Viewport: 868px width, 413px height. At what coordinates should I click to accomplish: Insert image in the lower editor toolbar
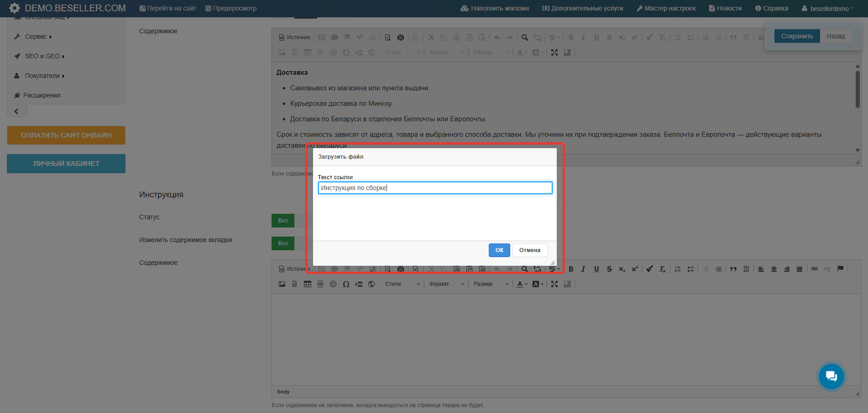click(282, 284)
